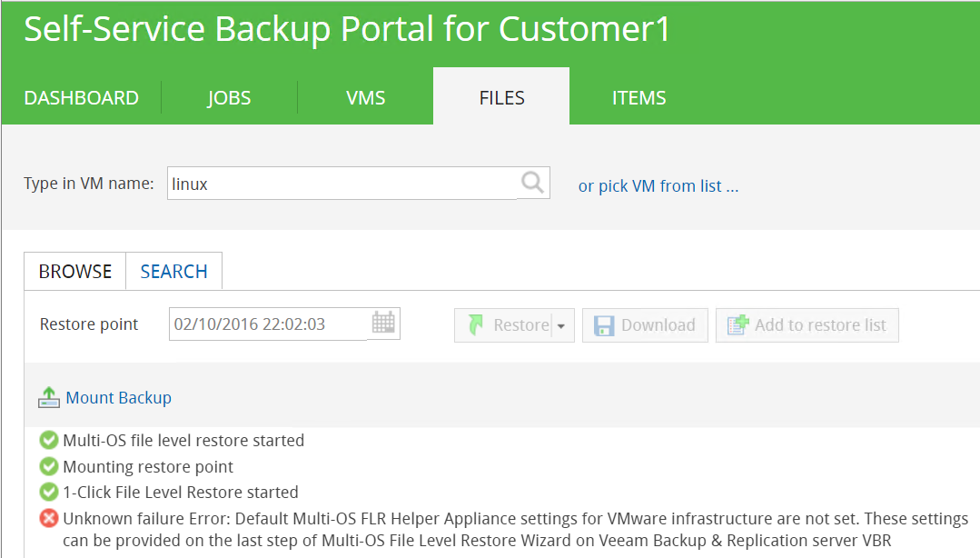Switch to the Jobs tab
Viewport: 980px width, 558px height.
click(229, 98)
